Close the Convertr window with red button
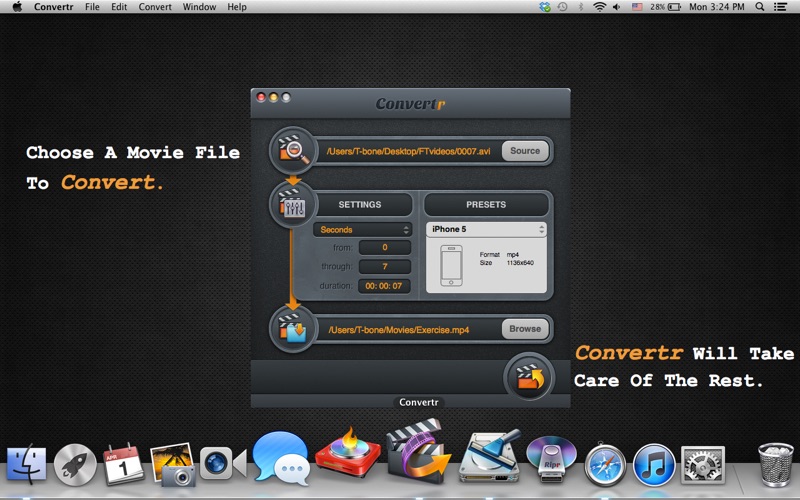The height and width of the screenshot is (500, 800). click(261, 97)
